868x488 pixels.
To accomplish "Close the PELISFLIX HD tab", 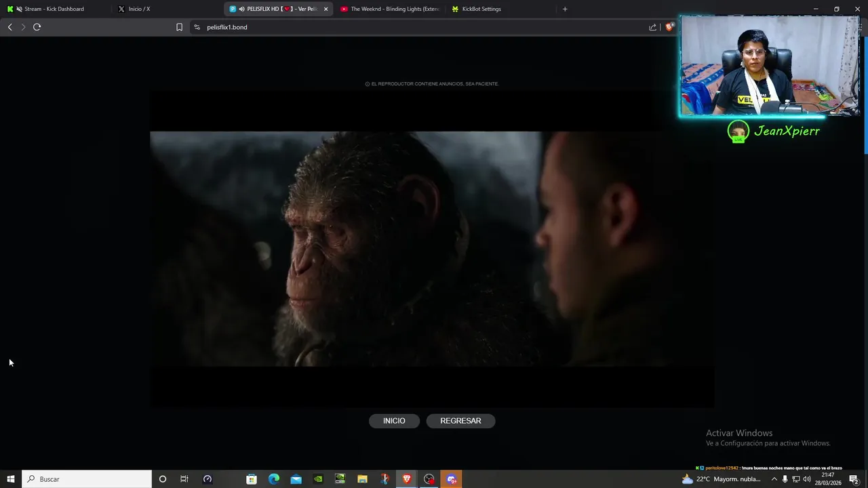I will click(325, 9).
